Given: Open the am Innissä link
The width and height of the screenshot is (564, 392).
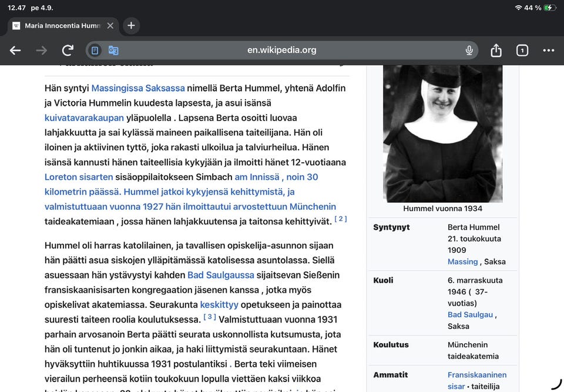Looking at the screenshot, I should [257, 177].
